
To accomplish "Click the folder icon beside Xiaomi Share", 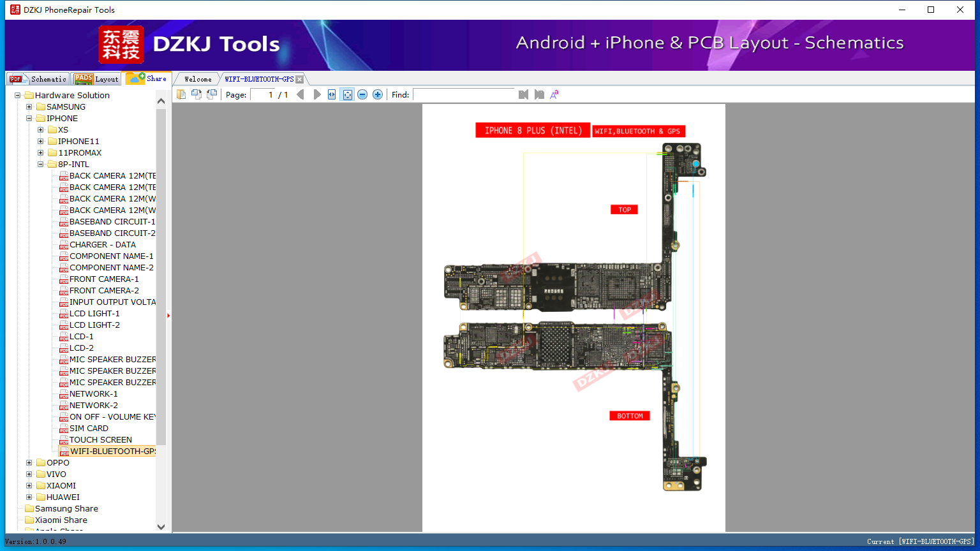I will (29, 520).
